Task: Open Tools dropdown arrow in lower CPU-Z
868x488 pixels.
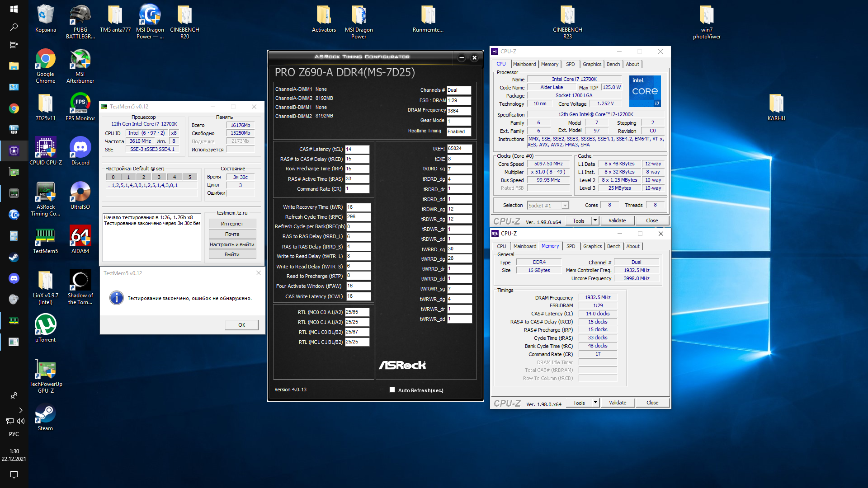Action: [595, 403]
